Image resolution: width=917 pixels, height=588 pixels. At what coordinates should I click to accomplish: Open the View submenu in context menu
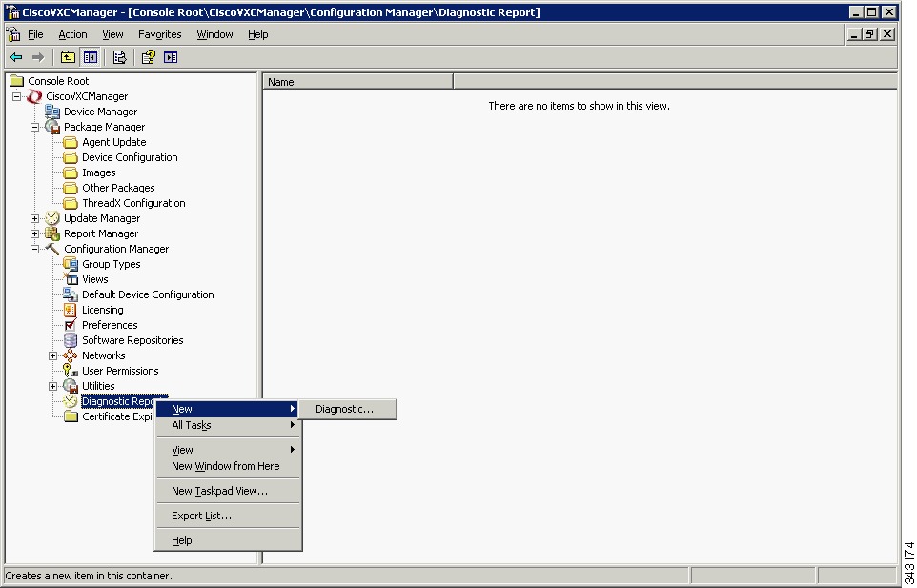228,450
